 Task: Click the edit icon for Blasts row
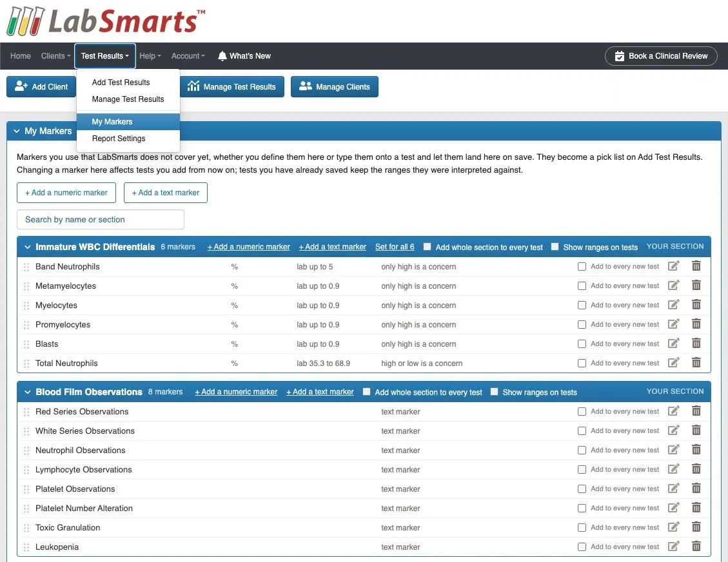click(673, 344)
